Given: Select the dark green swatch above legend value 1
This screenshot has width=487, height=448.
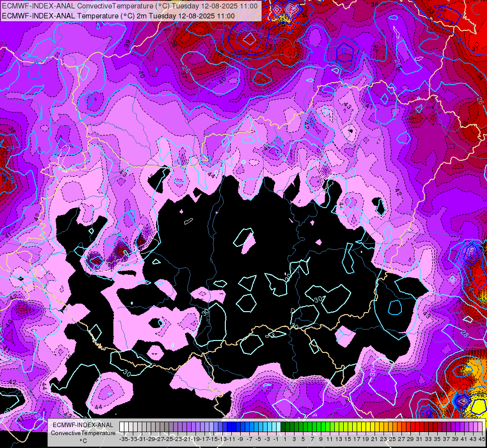Looking at the screenshot, I should (x=283, y=427).
